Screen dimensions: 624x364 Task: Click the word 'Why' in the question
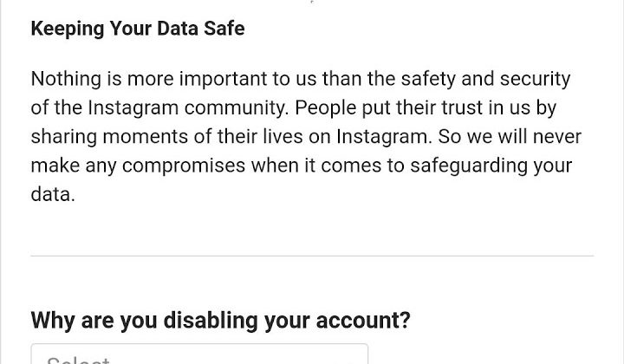pyautogui.click(x=53, y=321)
